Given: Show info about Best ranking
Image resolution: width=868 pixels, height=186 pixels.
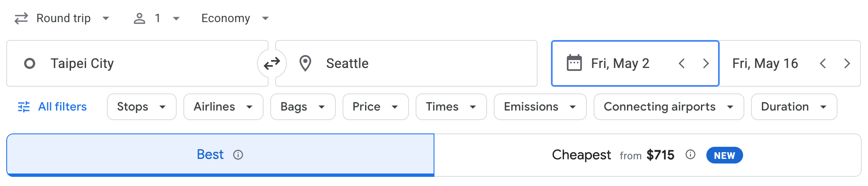Looking at the screenshot, I should point(238,155).
